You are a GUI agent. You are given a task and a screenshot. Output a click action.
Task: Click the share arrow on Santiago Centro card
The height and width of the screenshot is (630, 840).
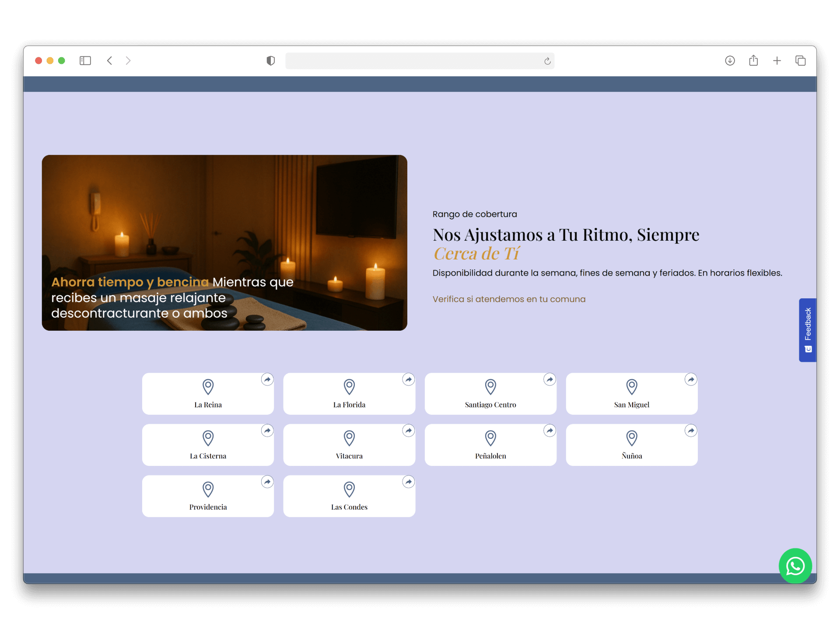click(549, 379)
